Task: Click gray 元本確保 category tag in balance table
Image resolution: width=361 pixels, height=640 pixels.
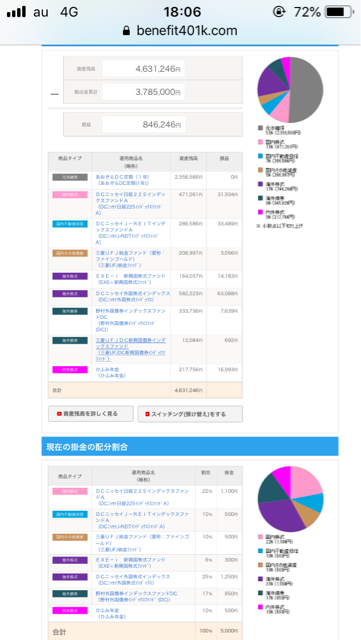Action: [70, 177]
